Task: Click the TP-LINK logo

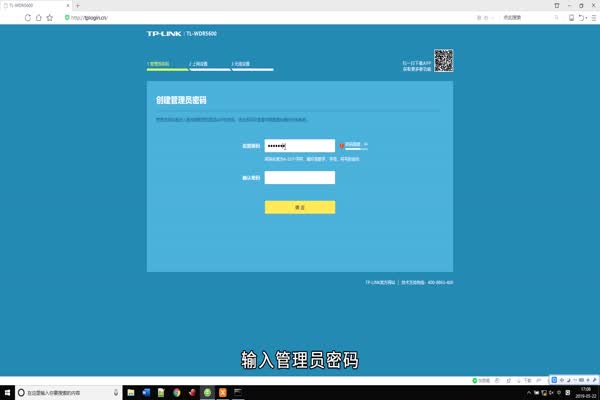Action: (x=164, y=34)
